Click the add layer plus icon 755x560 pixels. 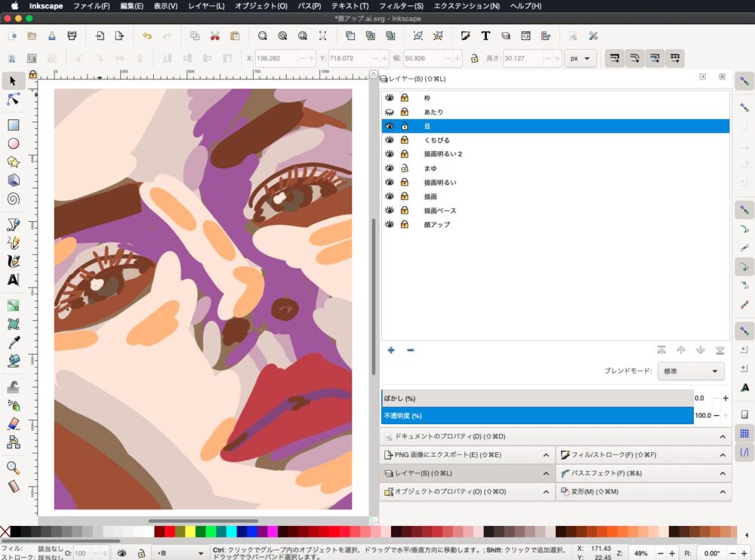point(391,350)
